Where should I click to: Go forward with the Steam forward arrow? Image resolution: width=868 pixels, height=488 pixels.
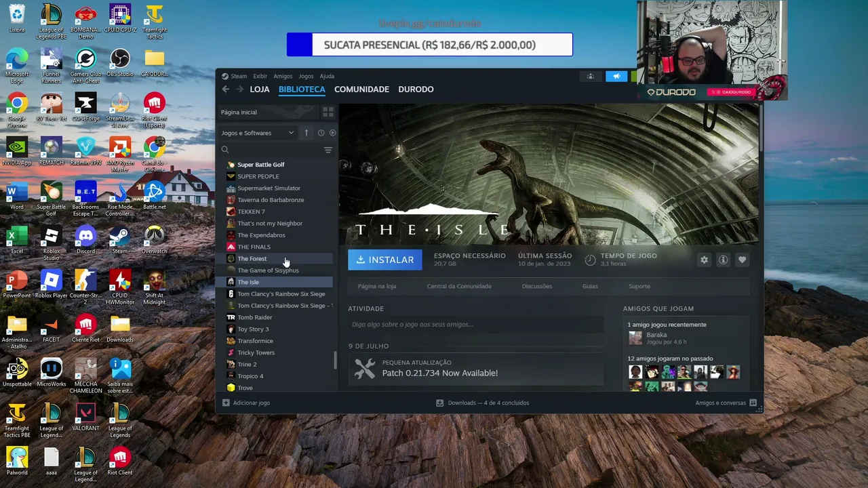[x=240, y=89]
